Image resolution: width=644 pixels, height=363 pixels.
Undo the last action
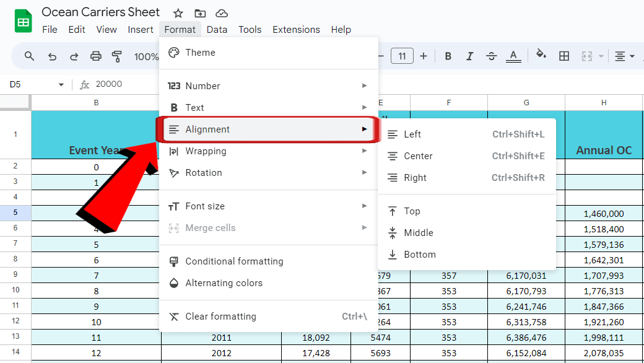(x=51, y=56)
